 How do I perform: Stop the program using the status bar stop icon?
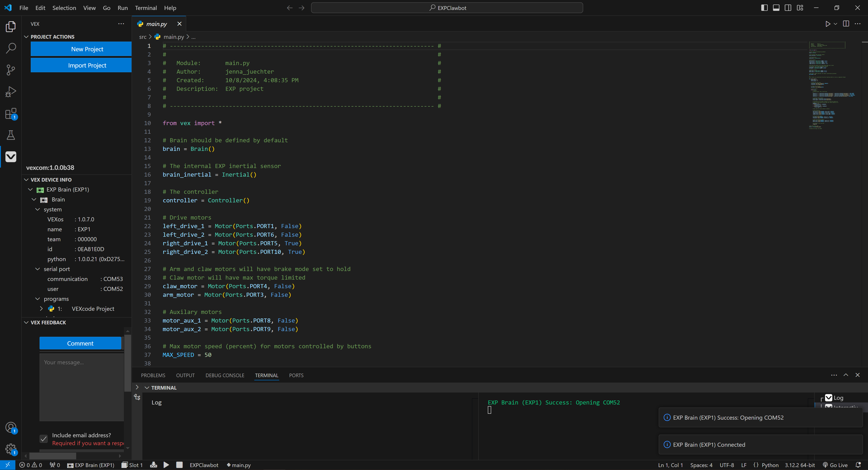tap(179, 465)
